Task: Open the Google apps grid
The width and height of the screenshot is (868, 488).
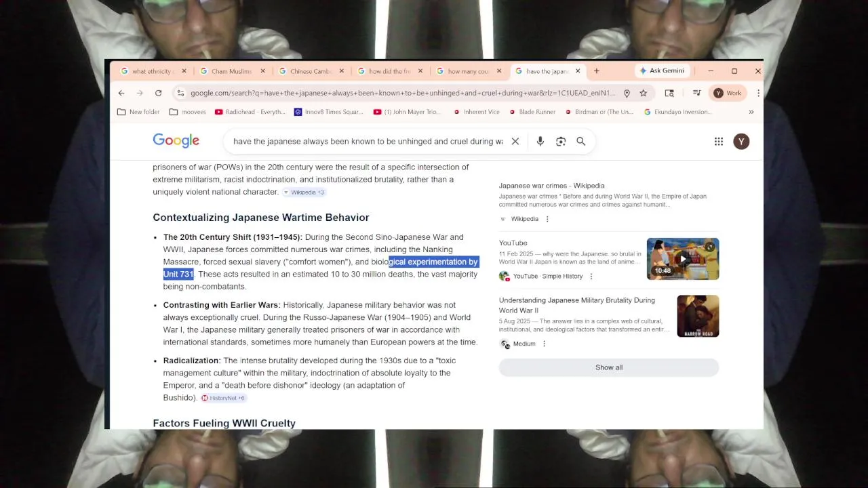Action: point(719,141)
